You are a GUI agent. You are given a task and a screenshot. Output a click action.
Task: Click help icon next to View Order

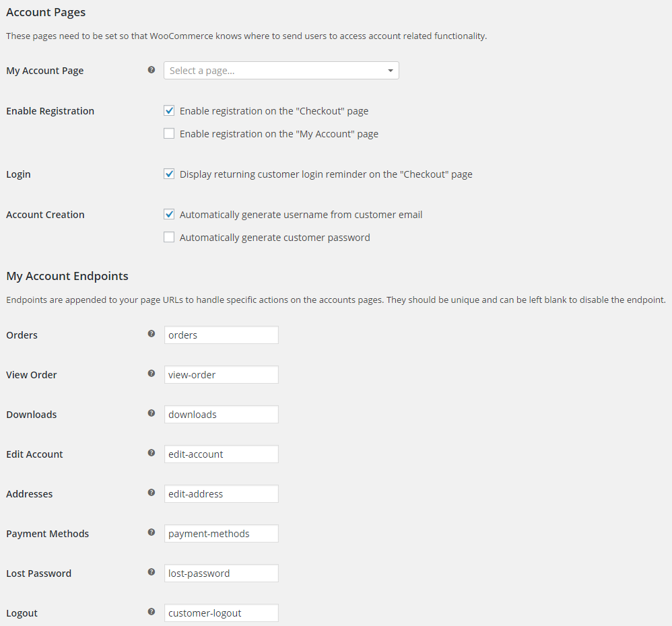tap(152, 374)
